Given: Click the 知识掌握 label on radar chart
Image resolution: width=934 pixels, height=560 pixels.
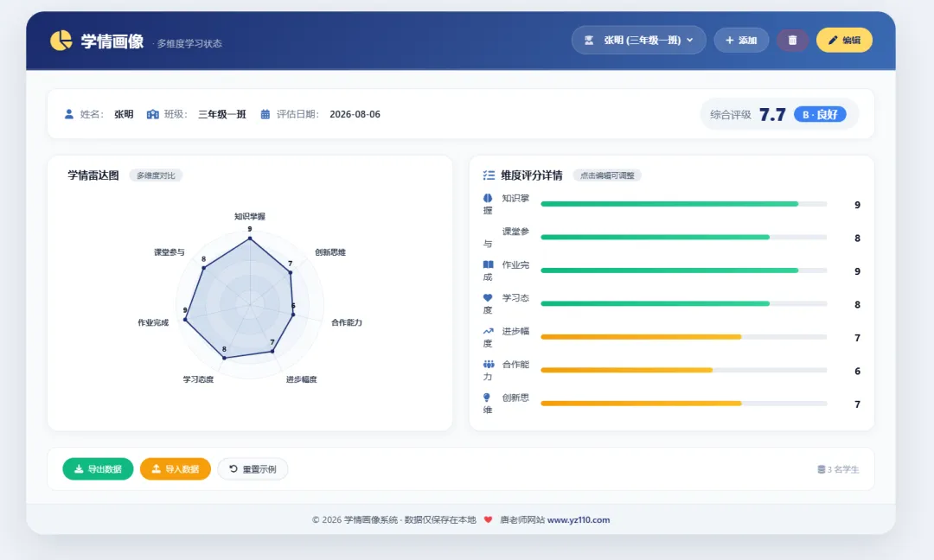Looking at the screenshot, I should 250,217.
